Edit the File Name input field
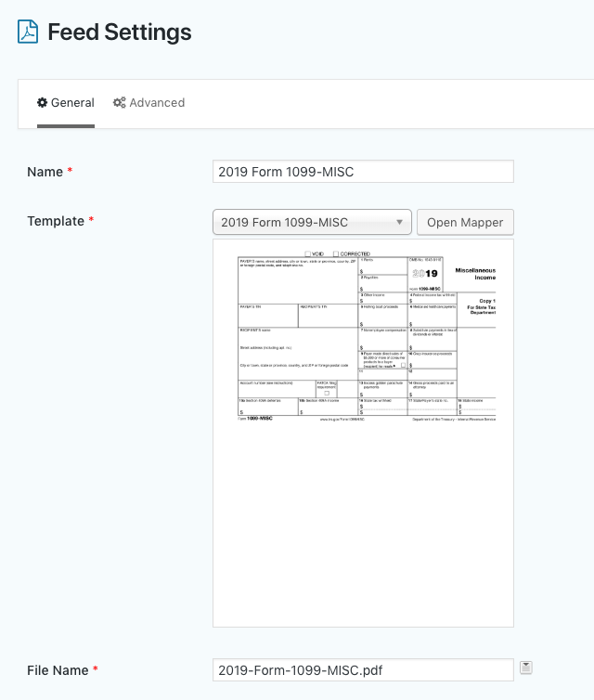Screen dimensions: 594x700 click(x=363, y=669)
